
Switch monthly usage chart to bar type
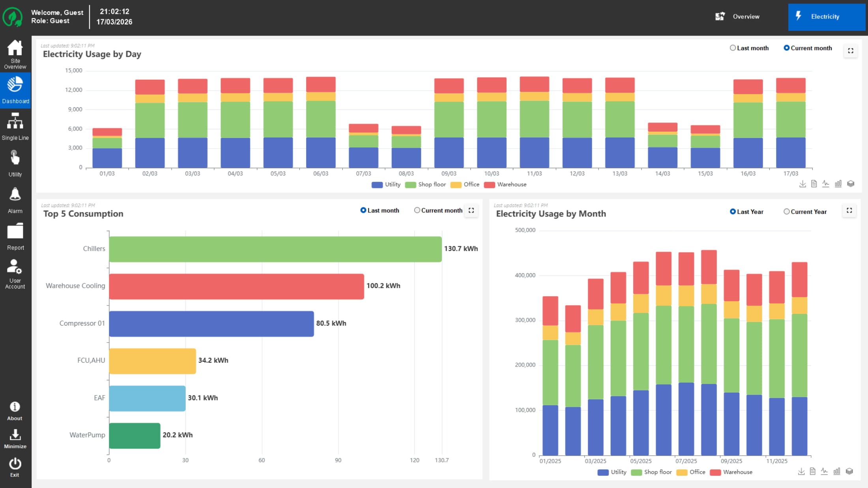point(837,471)
